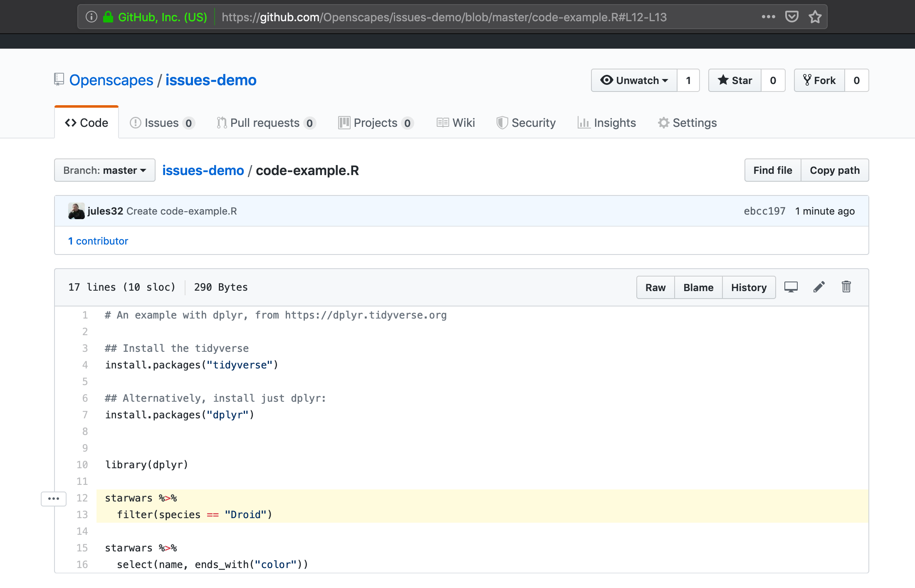Click the library(dplyr) code line
Viewport: 915px width, 588px height.
(146, 465)
